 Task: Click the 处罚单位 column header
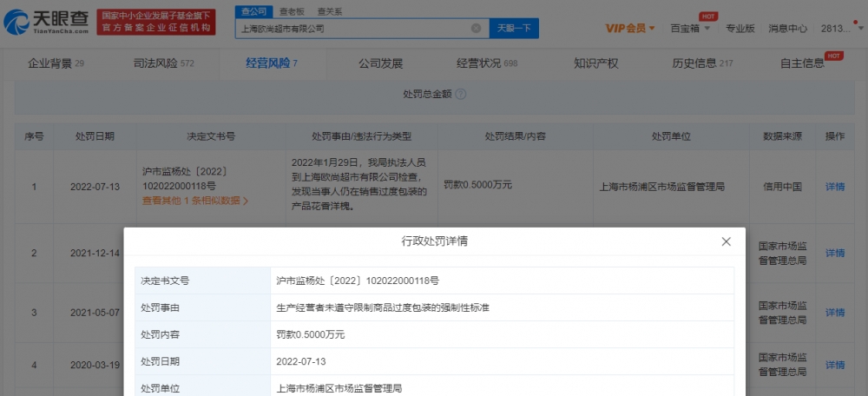click(671, 136)
